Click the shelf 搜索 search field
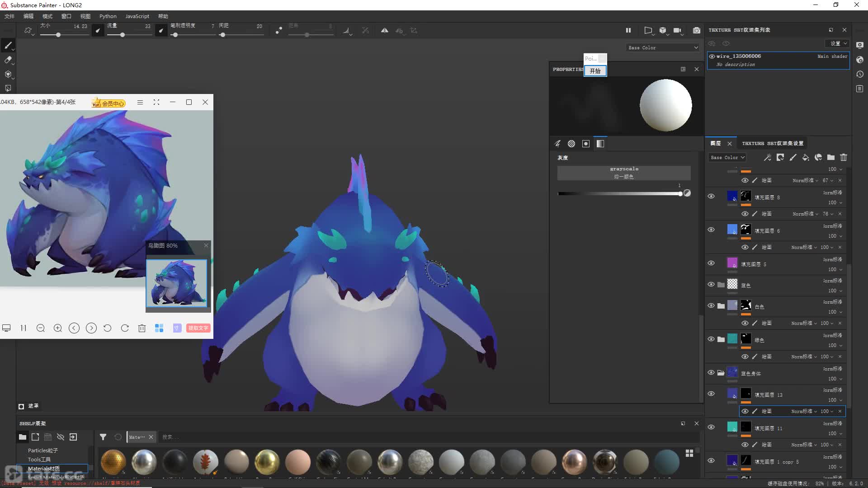 (x=429, y=437)
